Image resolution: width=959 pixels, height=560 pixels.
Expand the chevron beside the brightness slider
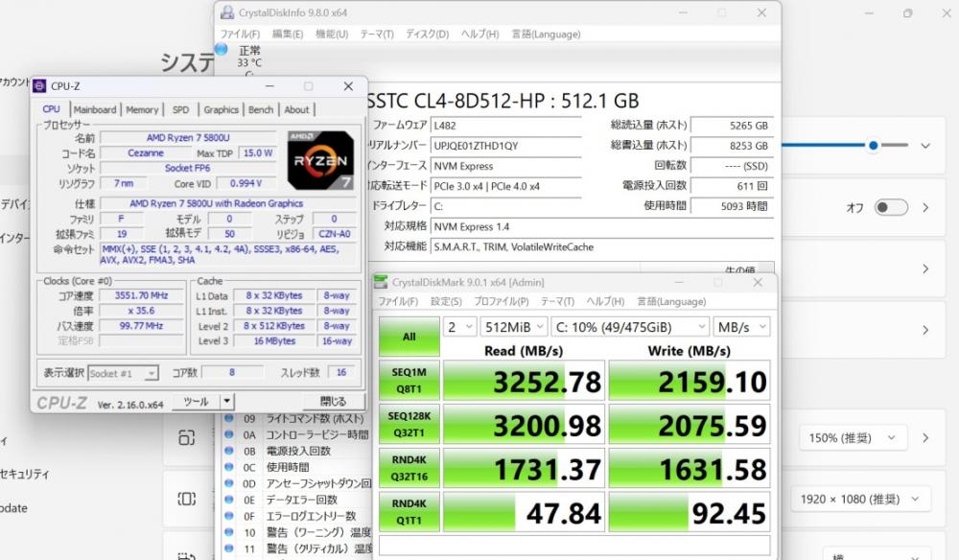pos(925,146)
